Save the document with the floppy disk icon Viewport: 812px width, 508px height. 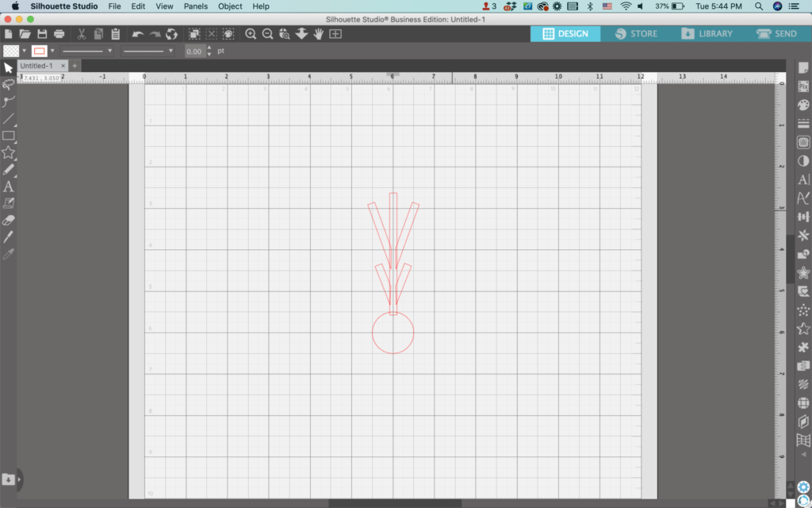(42, 34)
